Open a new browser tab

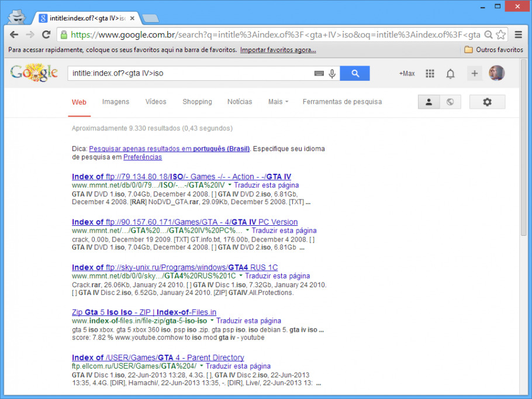tap(150, 19)
